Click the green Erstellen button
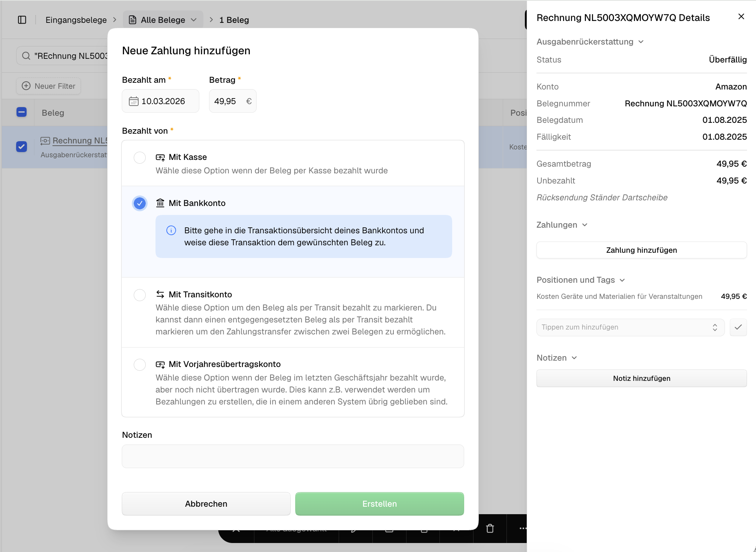The image size is (756, 552). pyautogui.click(x=379, y=504)
